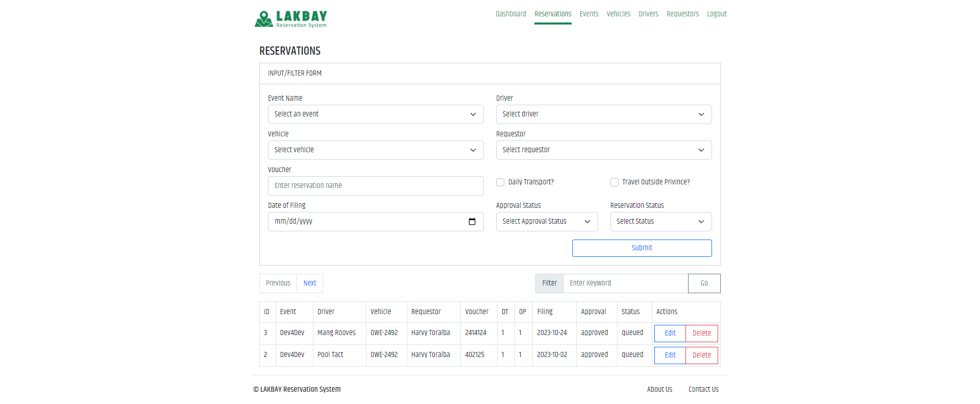The image size is (980, 404).
Task: Open the Date of Filing calendar picker
Action: click(472, 222)
